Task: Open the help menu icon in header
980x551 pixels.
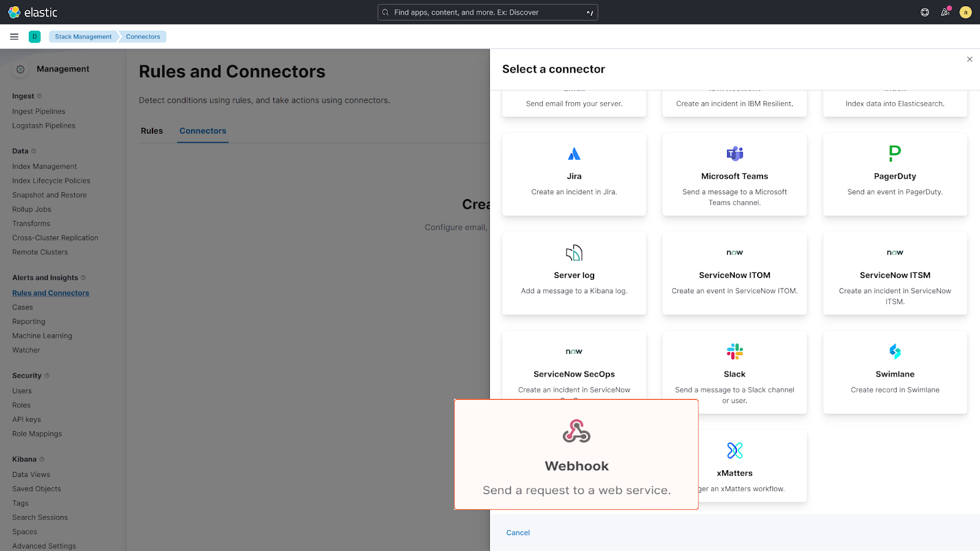Action: pyautogui.click(x=925, y=12)
